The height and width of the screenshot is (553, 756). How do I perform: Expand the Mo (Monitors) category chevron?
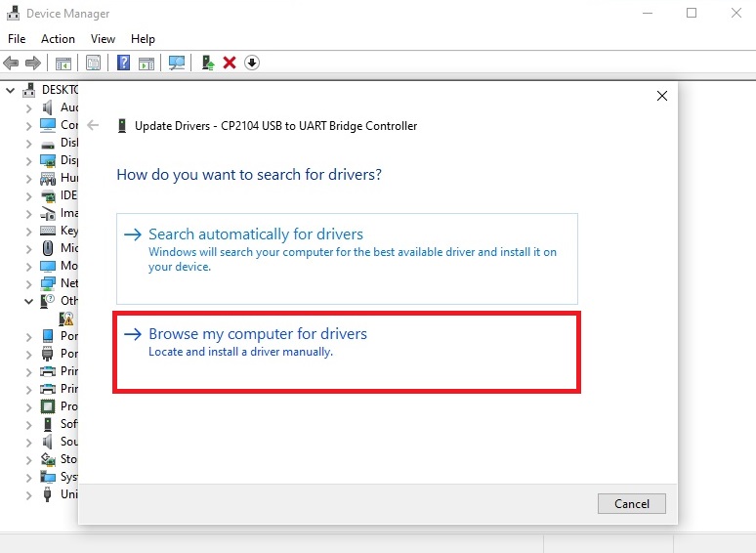point(29,267)
